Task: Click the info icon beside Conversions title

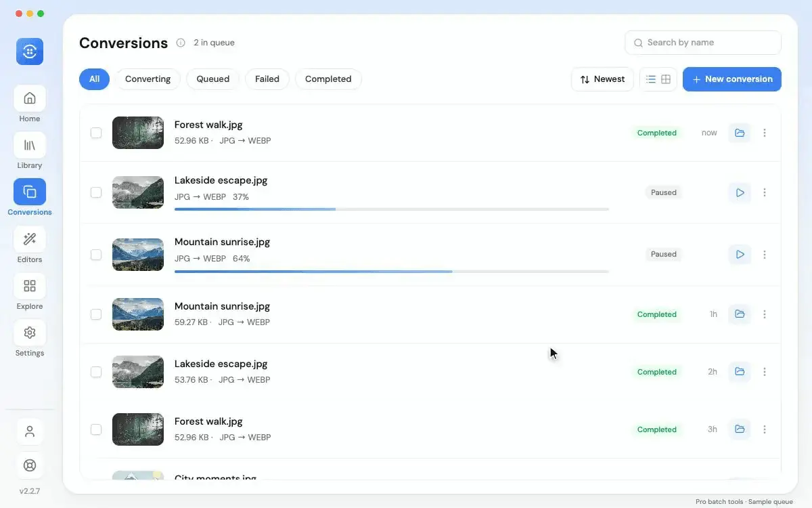Action: (181, 43)
